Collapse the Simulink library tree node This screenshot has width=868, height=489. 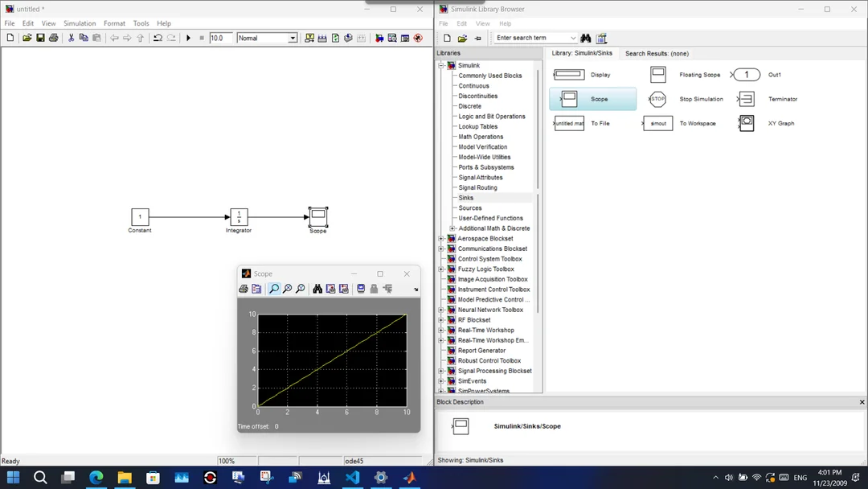(x=442, y=65)
